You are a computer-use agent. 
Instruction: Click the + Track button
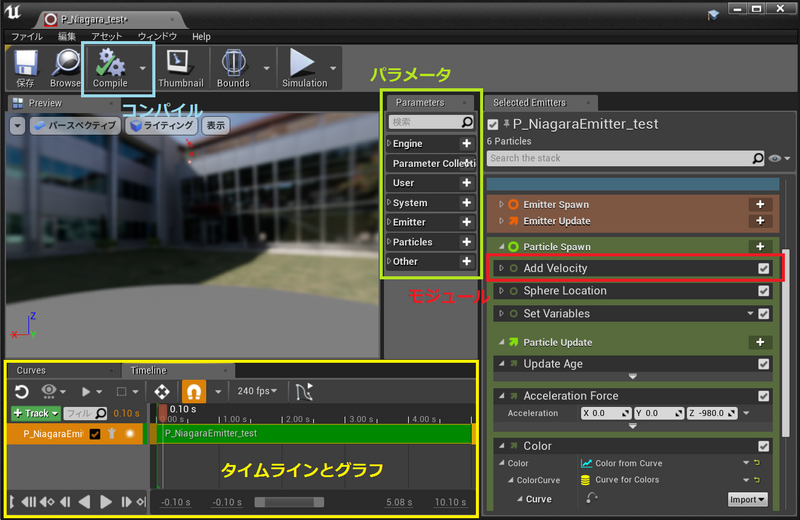point(36,413)
